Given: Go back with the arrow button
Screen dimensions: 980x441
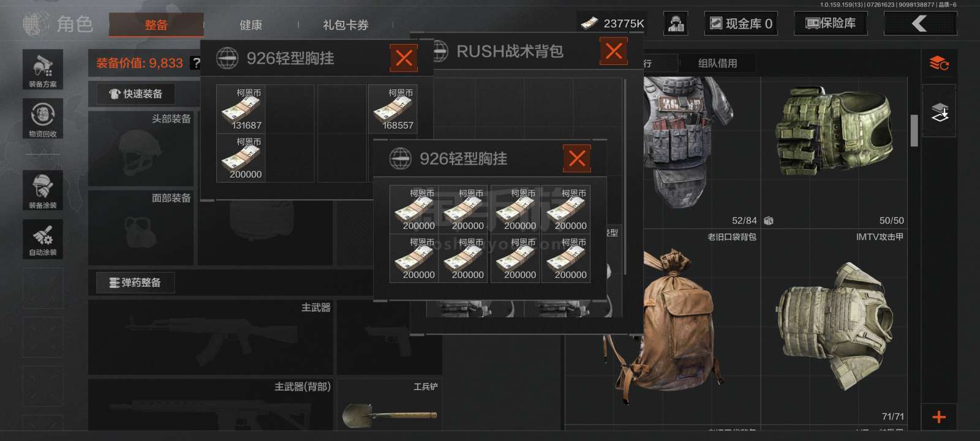Looking at the screenshot, I should click(920, 24).
